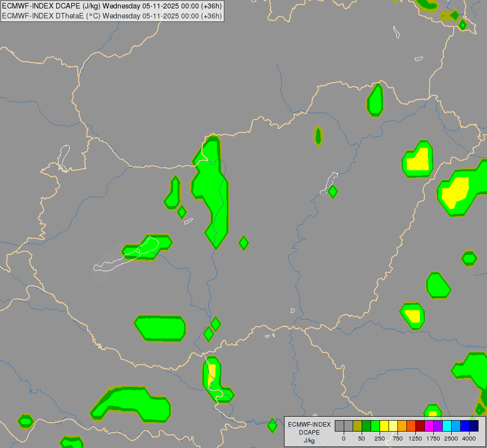This screenshot has height=448, width=487.
Task: Click the "1750" legend scale label
Action: (433, 439)
